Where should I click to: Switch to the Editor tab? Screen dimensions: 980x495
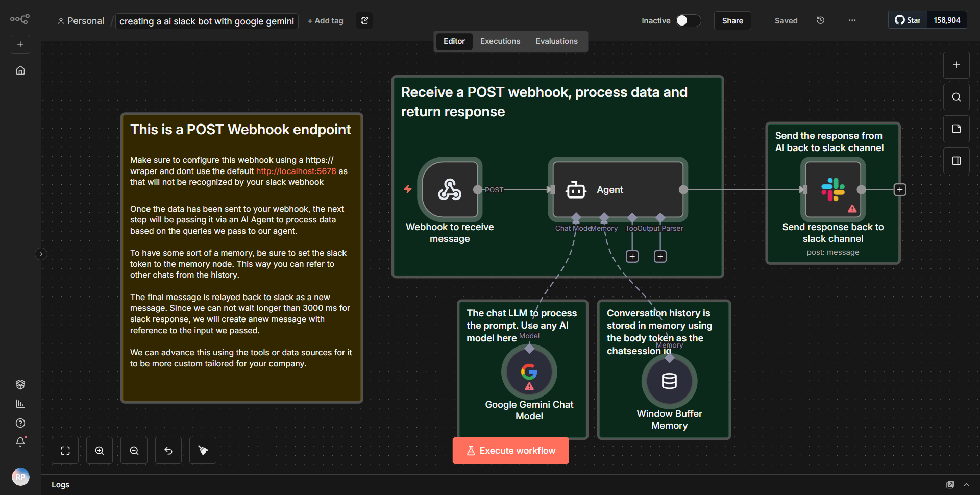[x=454, y=41]
